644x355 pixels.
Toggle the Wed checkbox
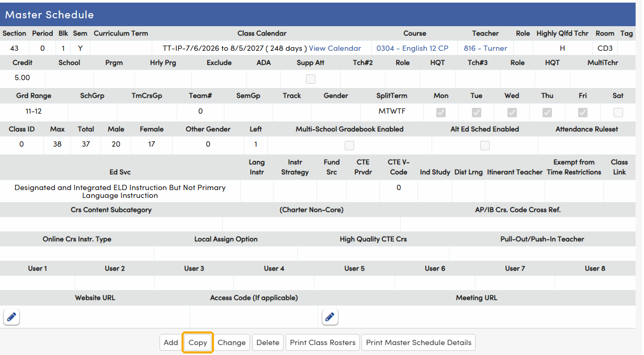point(512,112)
